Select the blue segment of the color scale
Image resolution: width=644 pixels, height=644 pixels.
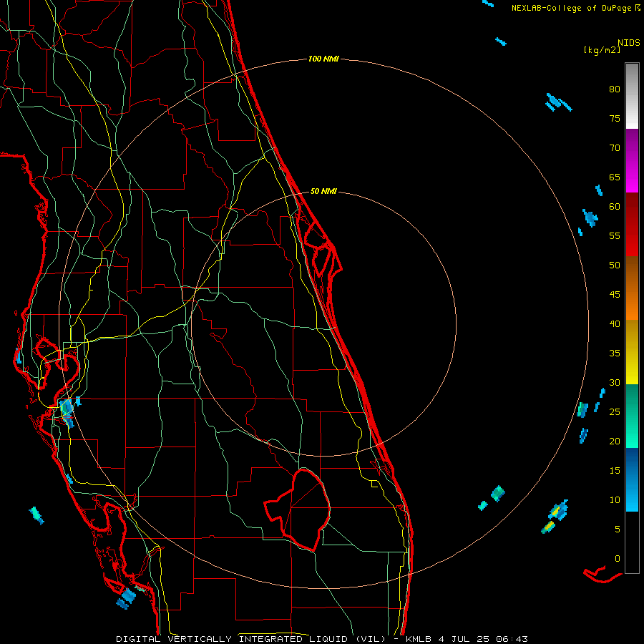pyautogui.click(x=632, y=479)
